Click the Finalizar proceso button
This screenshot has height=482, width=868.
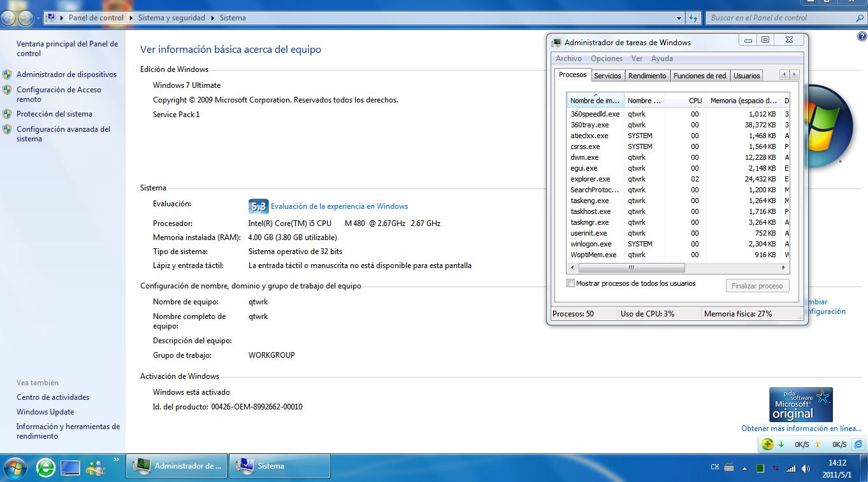point(757,286)
